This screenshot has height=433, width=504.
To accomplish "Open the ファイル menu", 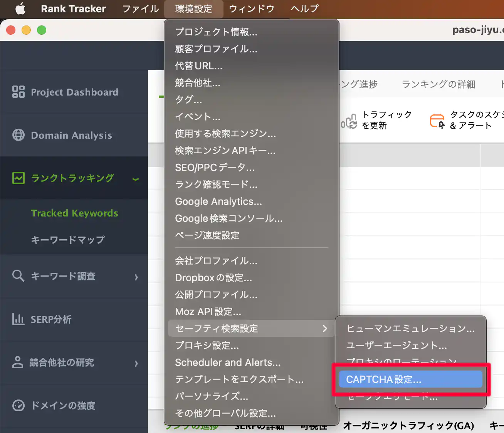I will (141, 8).
